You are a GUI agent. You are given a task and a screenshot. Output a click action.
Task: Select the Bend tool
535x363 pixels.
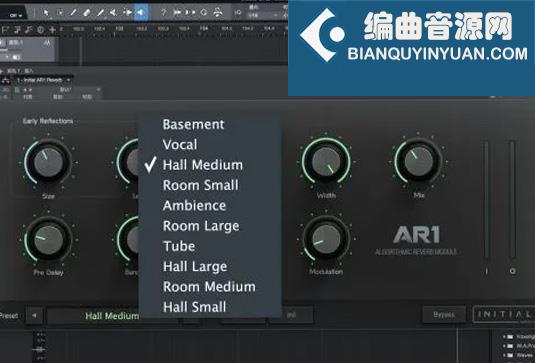pos(128,13)
